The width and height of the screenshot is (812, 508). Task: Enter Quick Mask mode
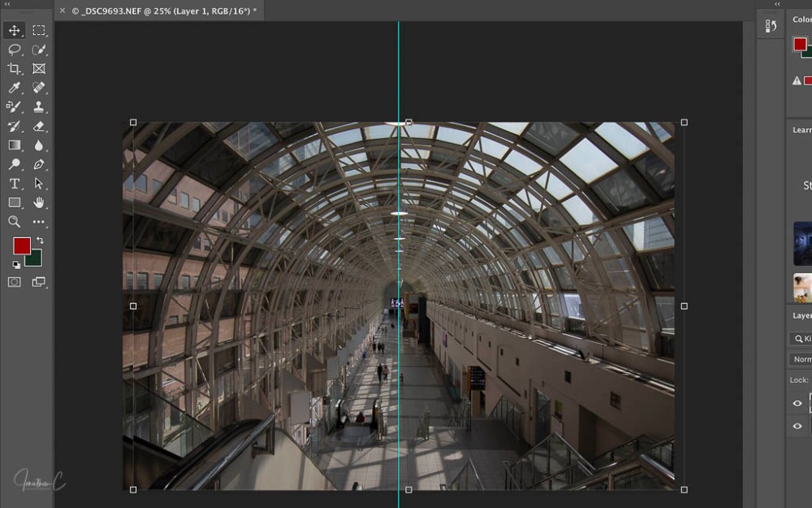coord(13,281)
